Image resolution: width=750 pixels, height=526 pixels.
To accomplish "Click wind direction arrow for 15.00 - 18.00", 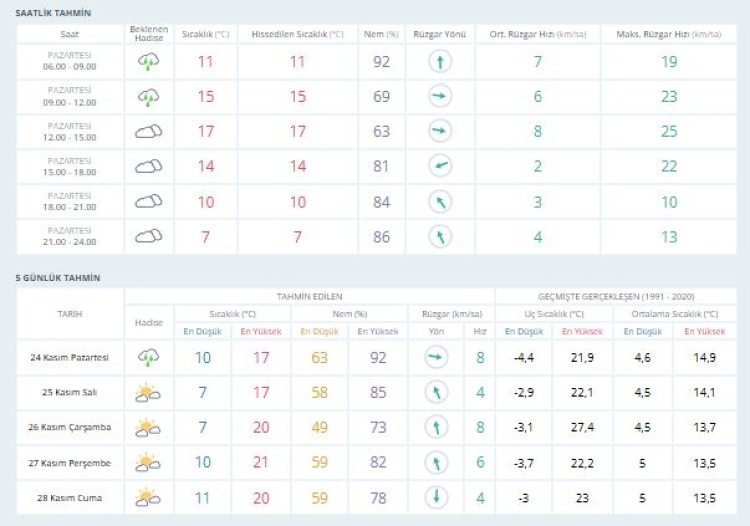I will [439, 166].
